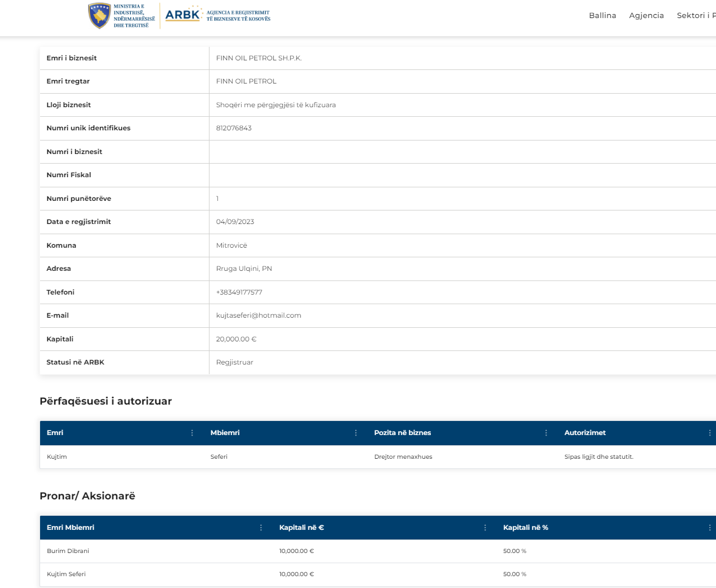Open the Emri Mbiemri column three-dot menu

tap(261, 528)
